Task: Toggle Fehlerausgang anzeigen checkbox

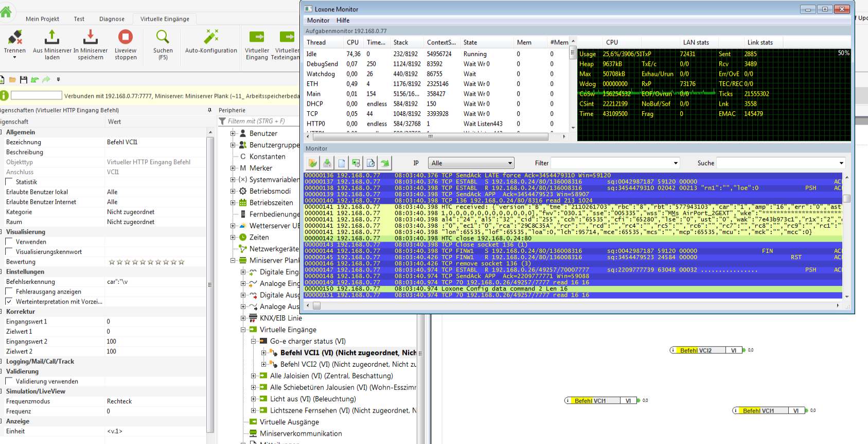Action: point(9,292)
